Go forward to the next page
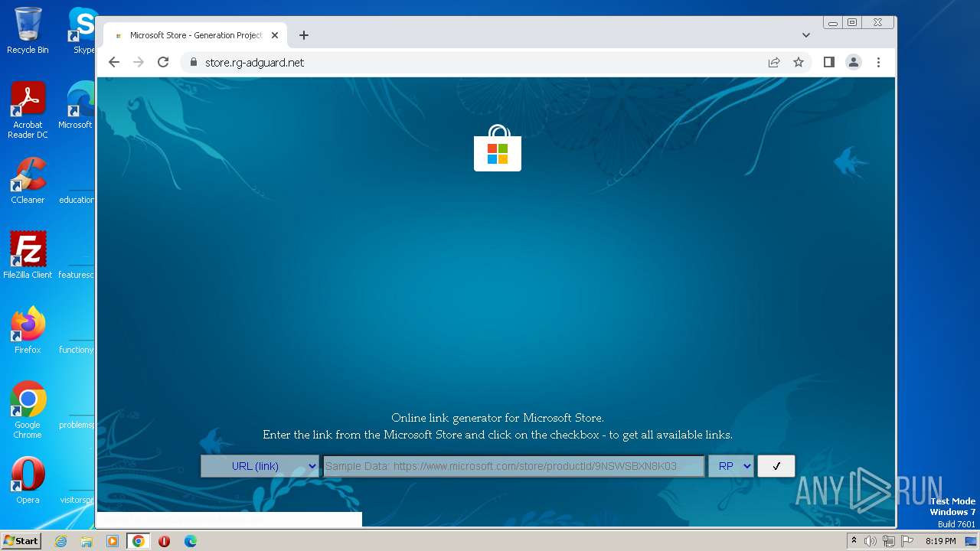The height and width of the screenshot is (551, 980). tap(139, 62)
